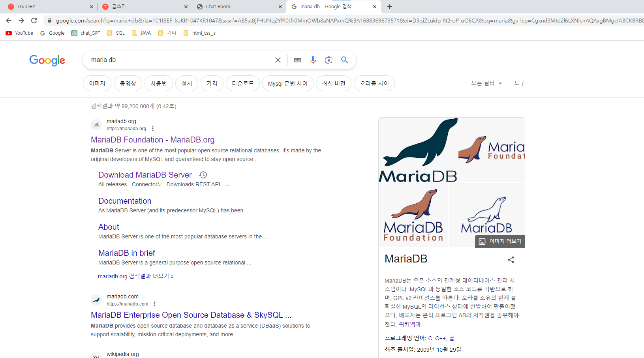Image resolution: width=644 pixels, height=358 pixels.
Task: Open more options for mariadb.com result
Action: point(155,304)
